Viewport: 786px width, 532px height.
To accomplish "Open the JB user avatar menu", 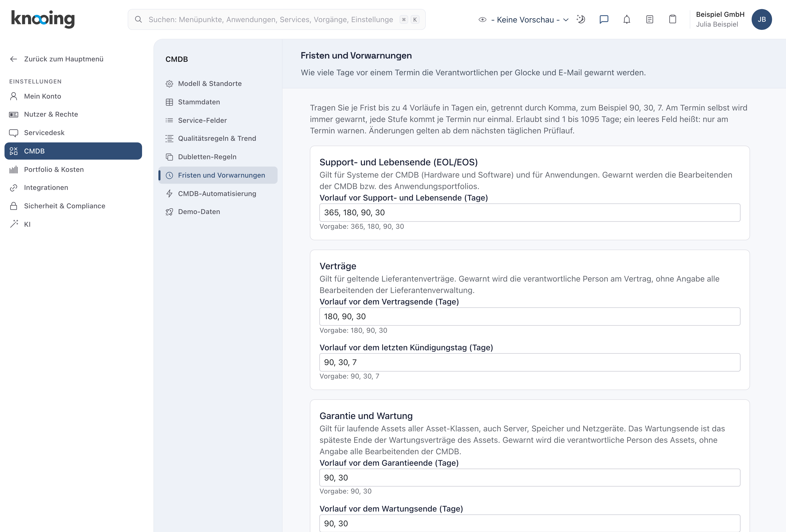I will (x=761, y=19).
